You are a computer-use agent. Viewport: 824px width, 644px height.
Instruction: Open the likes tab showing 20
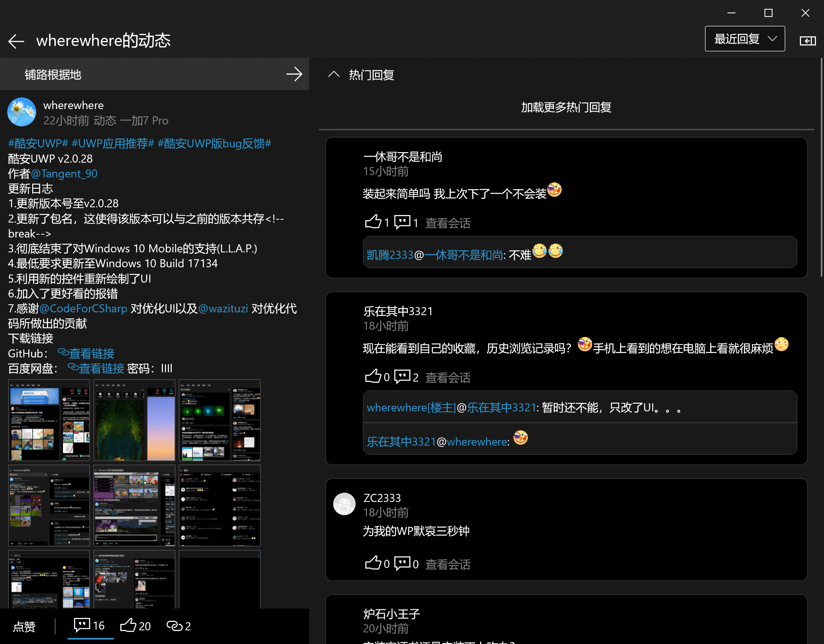[135, 625]
